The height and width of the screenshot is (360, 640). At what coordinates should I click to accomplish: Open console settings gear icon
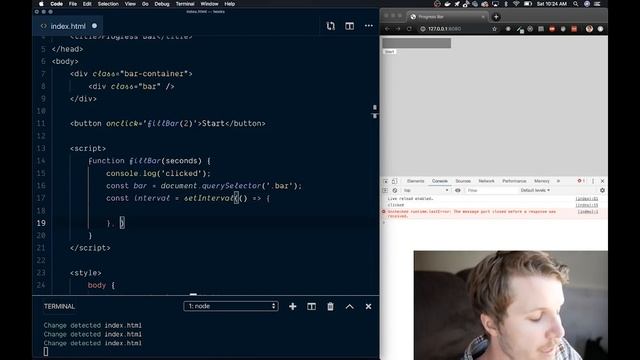602,190
